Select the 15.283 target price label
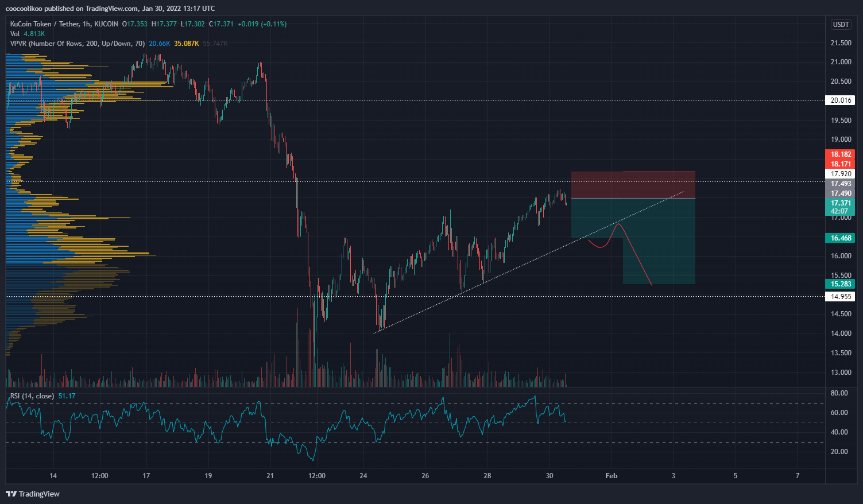This screenshot has height=504, width=863. point(841,284)
